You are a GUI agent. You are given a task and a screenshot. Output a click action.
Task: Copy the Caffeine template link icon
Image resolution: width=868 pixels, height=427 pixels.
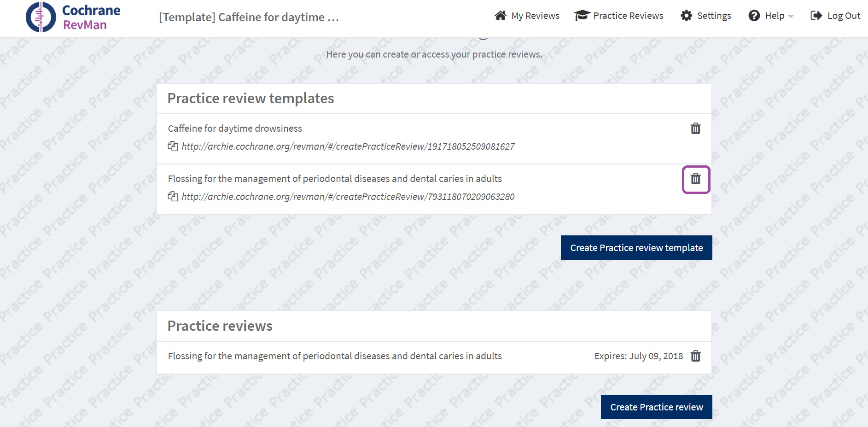(173, 146)
